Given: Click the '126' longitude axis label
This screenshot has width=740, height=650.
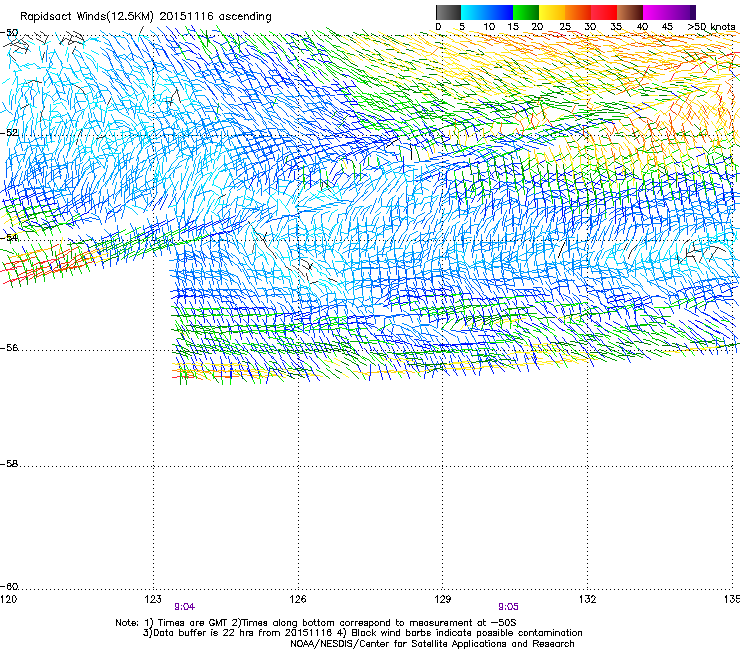Looking at the screenshot, I should pos(298,599).
